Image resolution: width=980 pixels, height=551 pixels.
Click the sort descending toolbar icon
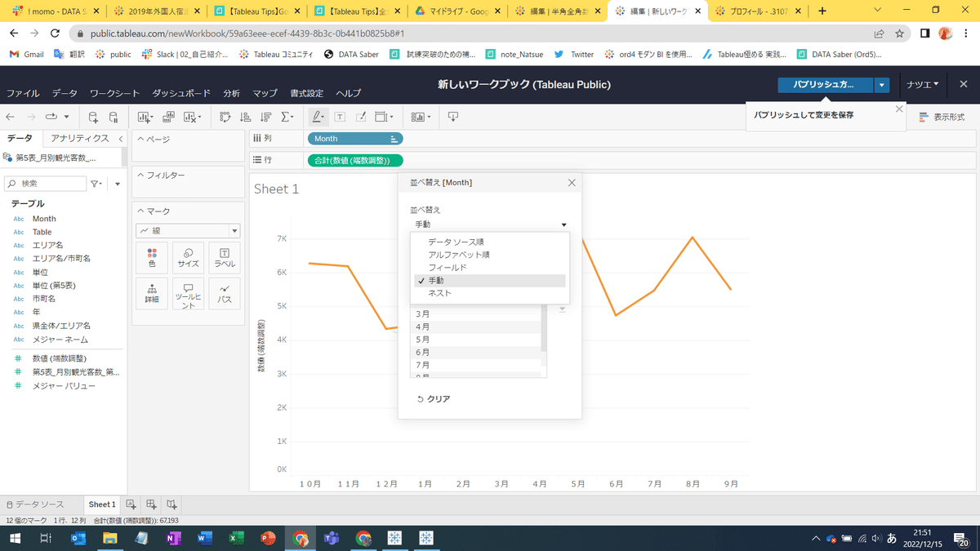pyautogui.click(x=266, y=117)
